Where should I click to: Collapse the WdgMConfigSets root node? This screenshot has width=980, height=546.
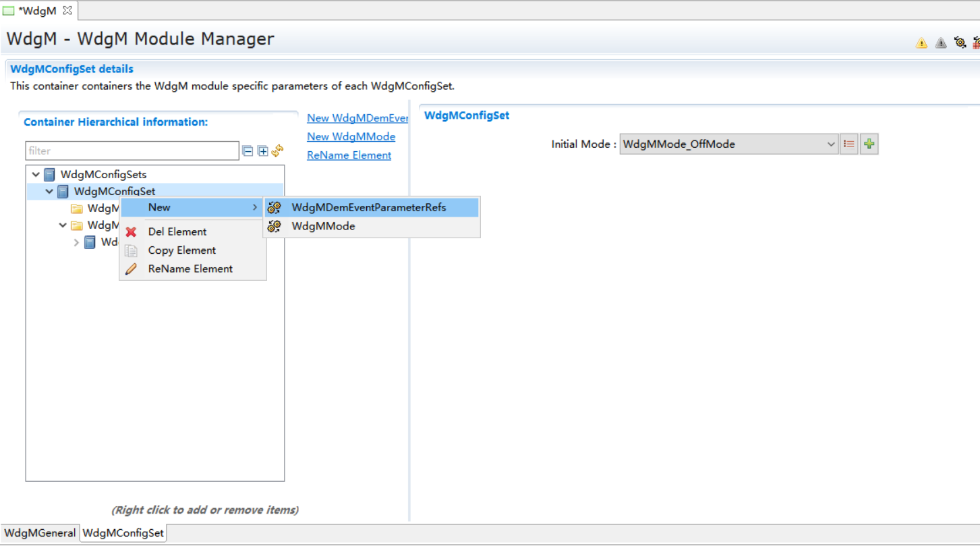pyautogui.click(x=36, y=175)
